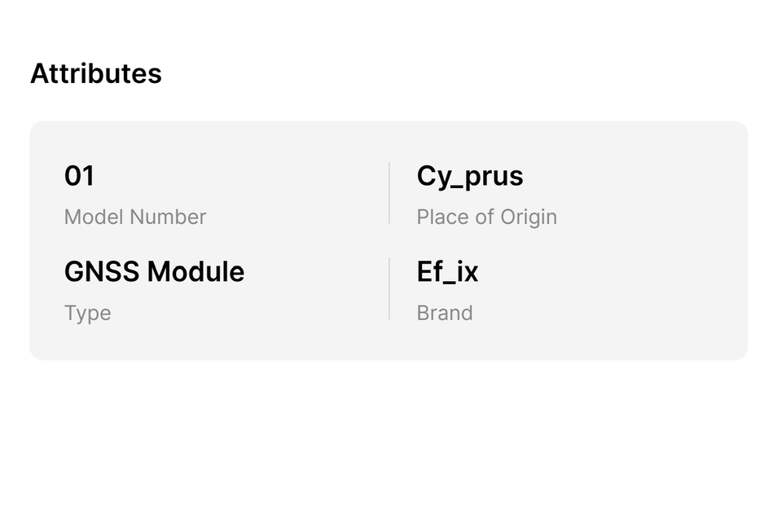Viewport: 782px width, 532px height.
Task: Click the Brand attribute label
Action: click(444, 313)
